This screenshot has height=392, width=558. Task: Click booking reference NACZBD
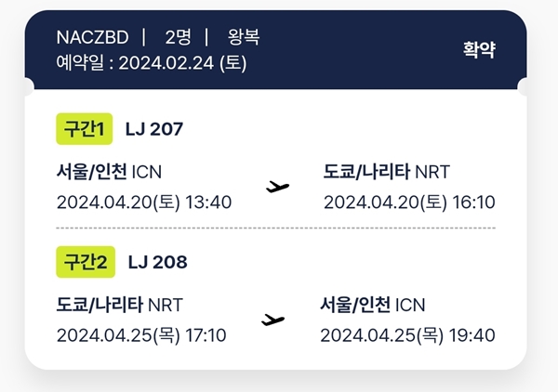[x=92, y=37]
